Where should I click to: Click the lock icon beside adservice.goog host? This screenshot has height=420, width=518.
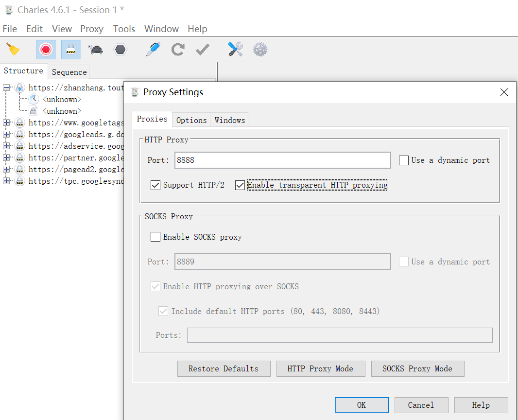(20, 146)
